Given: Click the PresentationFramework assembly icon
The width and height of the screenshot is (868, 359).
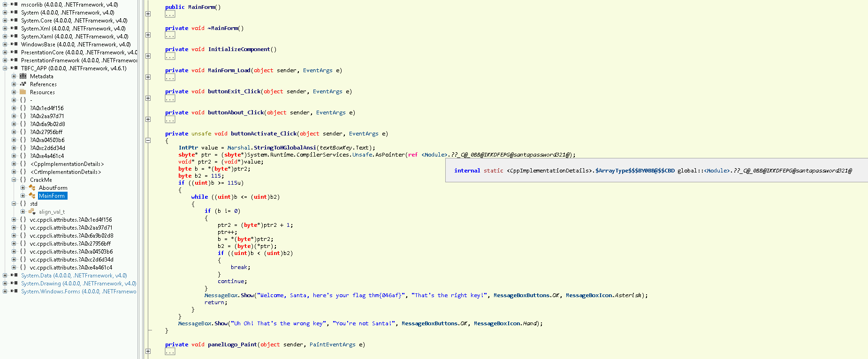Looking at the screenshot, I should tap(14, 60).
